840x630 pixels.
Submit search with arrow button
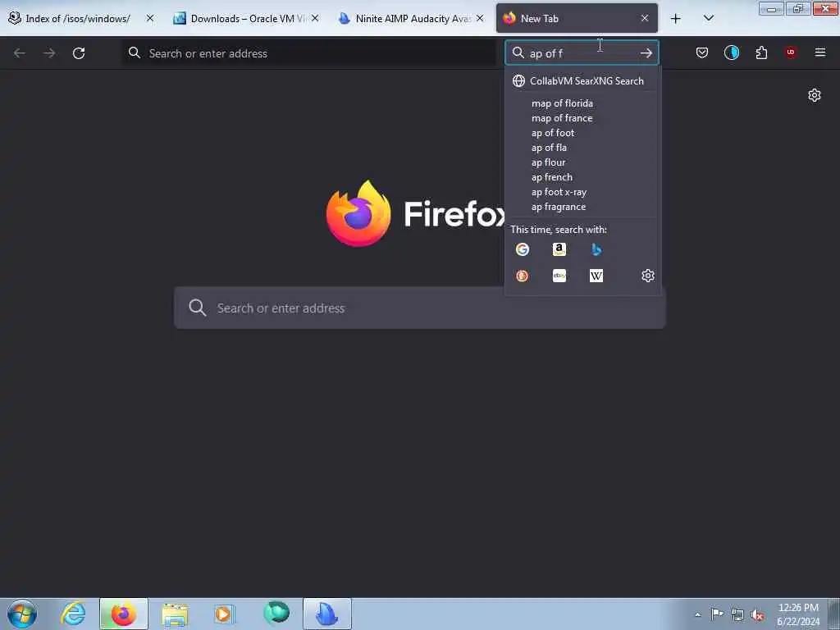(x=646, y=53)
